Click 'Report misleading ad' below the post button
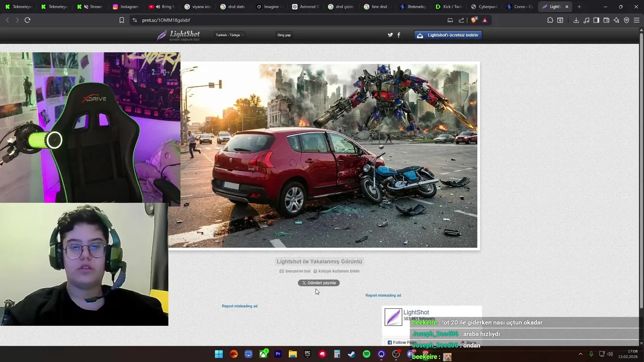 [x=383, y=296]
